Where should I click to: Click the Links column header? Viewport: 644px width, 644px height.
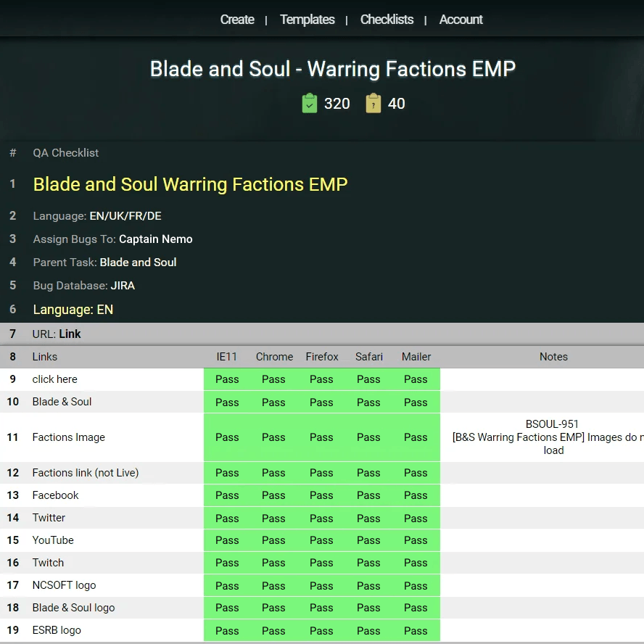click(45, 357)
